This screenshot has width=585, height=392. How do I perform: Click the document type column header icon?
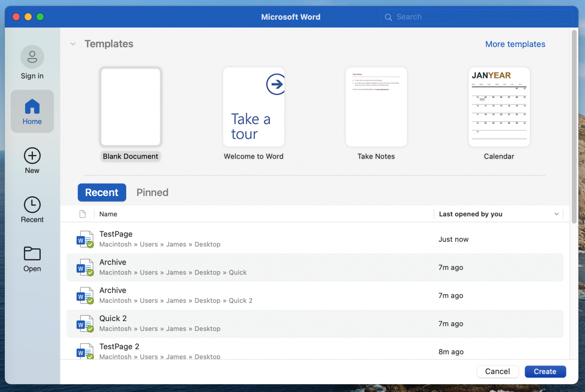[83, 214]
